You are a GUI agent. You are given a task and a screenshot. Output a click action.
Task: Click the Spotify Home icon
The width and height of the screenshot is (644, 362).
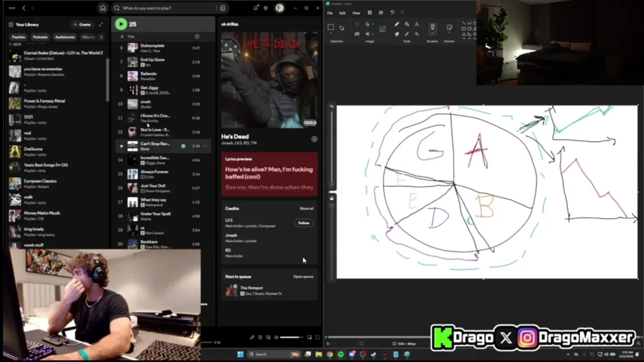coord(103,8)
